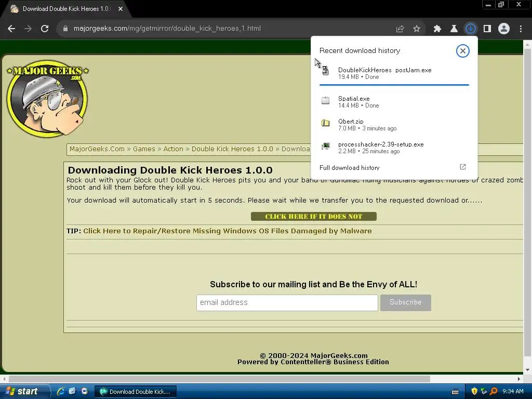Open processhacker-2.39-setup.exe download entry
Screen dimensions: 532x399
[x=394, y=148]
